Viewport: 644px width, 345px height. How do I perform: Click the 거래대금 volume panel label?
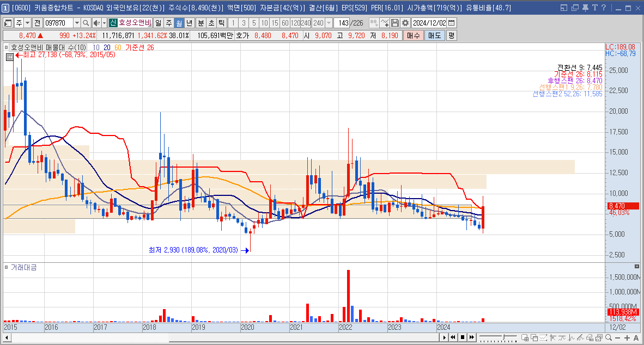pos(24,268)
